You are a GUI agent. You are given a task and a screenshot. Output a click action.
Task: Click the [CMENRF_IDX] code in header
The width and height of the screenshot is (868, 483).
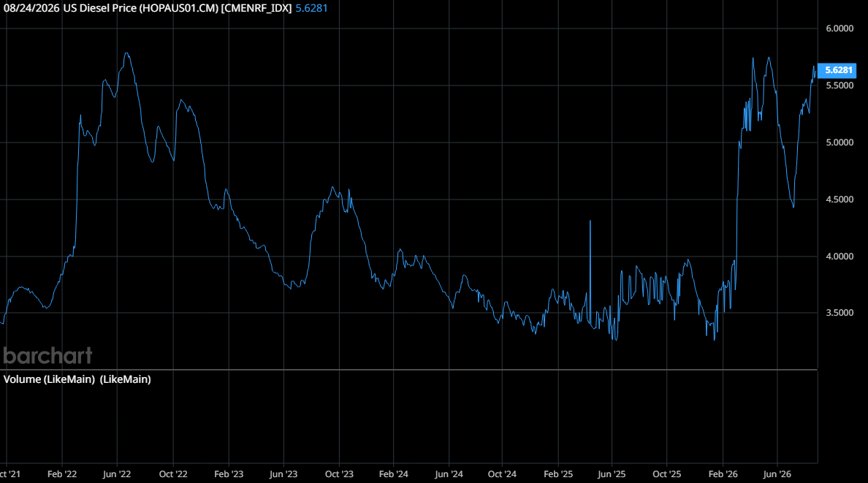256,8
